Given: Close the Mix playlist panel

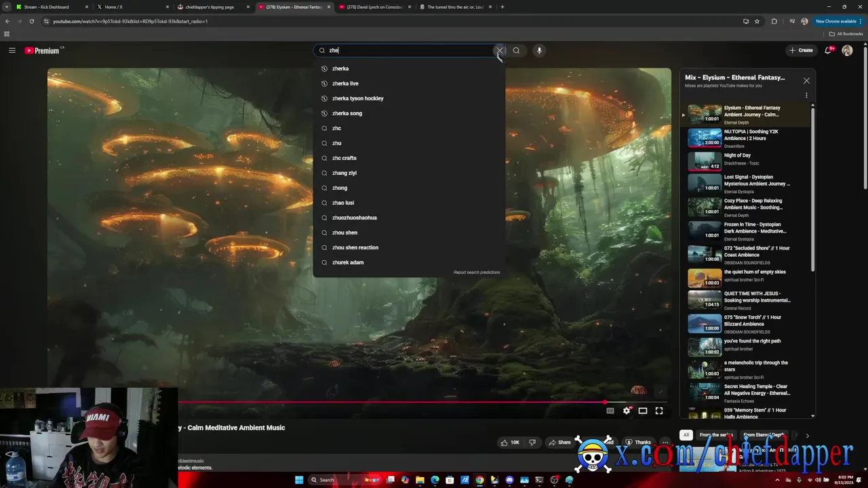Looking at the screenshot, I should 806,81.
